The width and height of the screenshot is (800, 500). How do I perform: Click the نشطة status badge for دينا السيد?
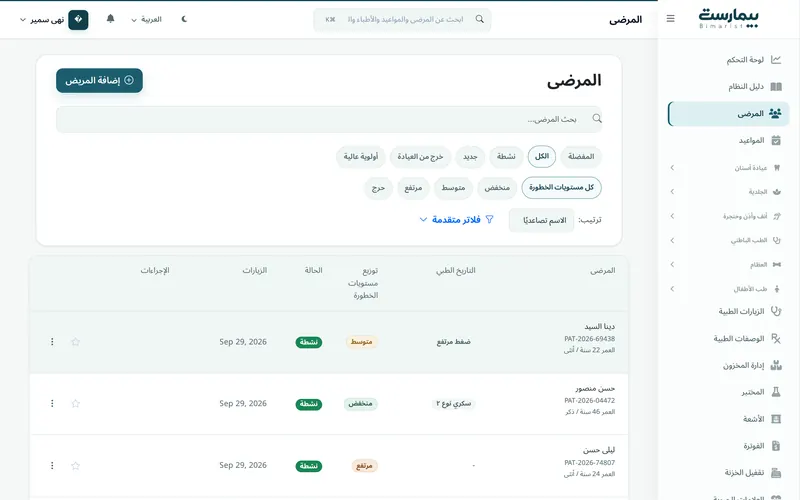[x=309, y=342]
